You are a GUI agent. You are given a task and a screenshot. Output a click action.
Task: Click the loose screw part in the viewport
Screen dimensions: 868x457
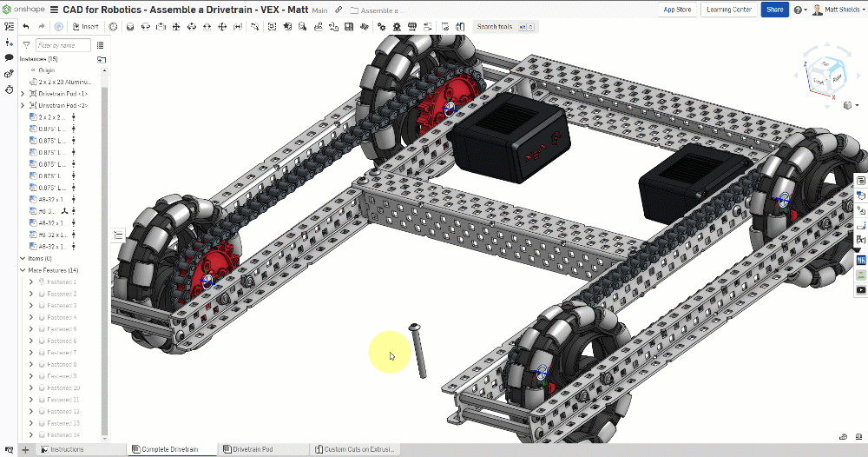(418, 351)
